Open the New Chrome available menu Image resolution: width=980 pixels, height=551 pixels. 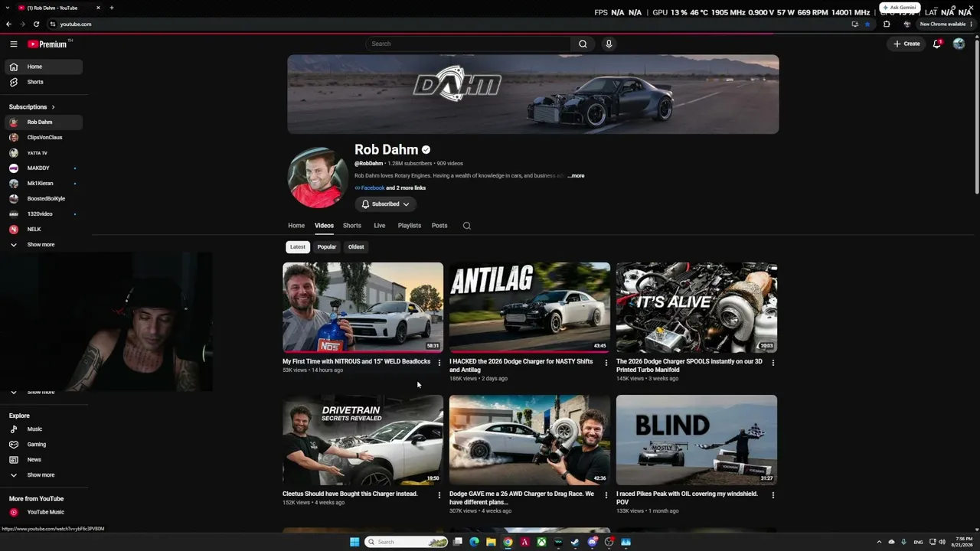(945, 24)
